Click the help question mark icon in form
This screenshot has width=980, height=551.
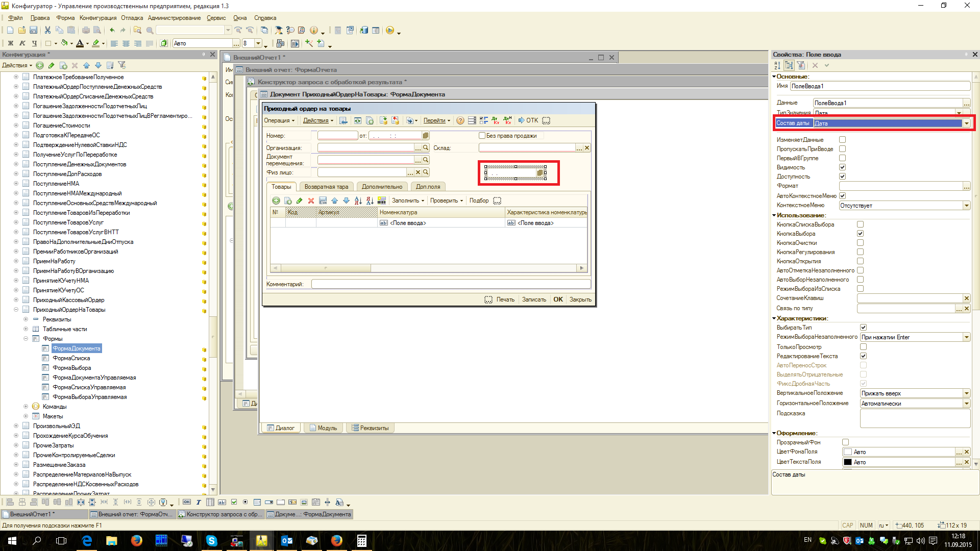tap(460, 121)
